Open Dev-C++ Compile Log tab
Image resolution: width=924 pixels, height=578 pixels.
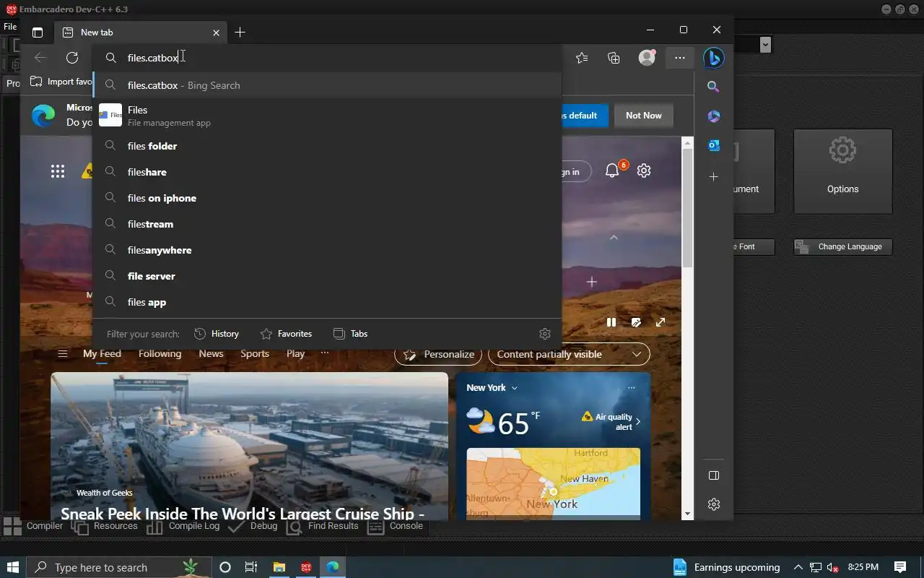tap(183, 526)
